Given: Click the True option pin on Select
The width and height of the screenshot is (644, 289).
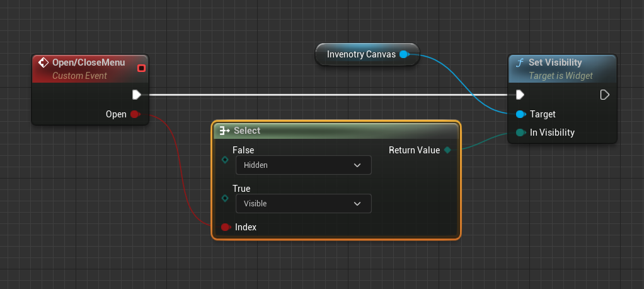Looking at the screenshot, I should 225,198.
